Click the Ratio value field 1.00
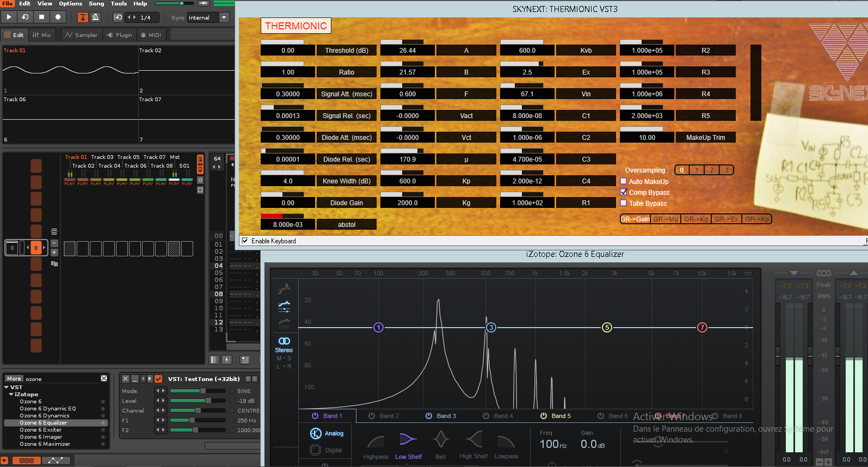The width and height of the screenshot is (868, 467). point(288,72)
